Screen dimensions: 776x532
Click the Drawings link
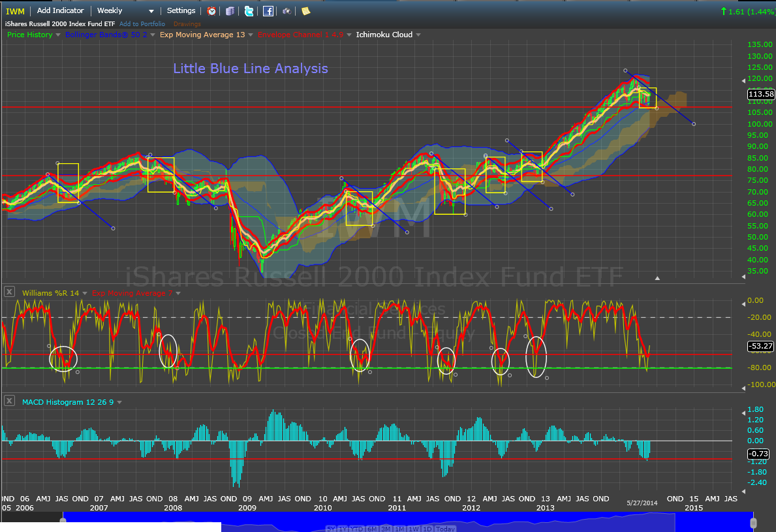point(187,23)
